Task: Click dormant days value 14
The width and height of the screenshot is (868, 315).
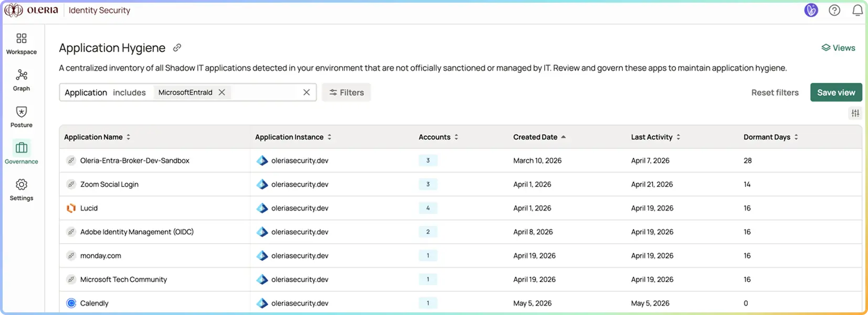Action: point(747,184)
